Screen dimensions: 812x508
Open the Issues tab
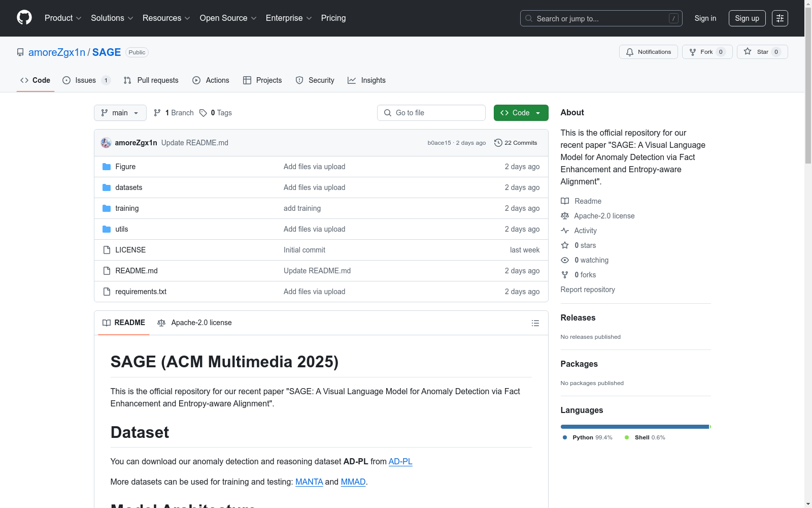[x=86, y=80]
